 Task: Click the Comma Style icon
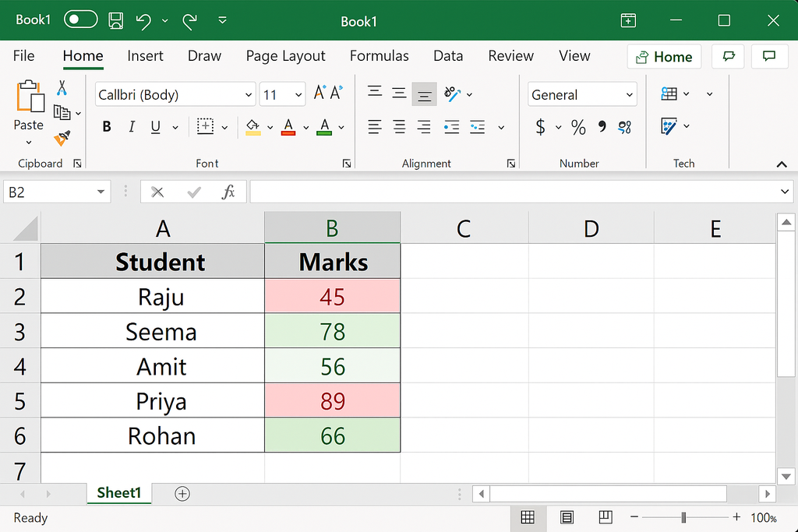(x=601, y=127)
